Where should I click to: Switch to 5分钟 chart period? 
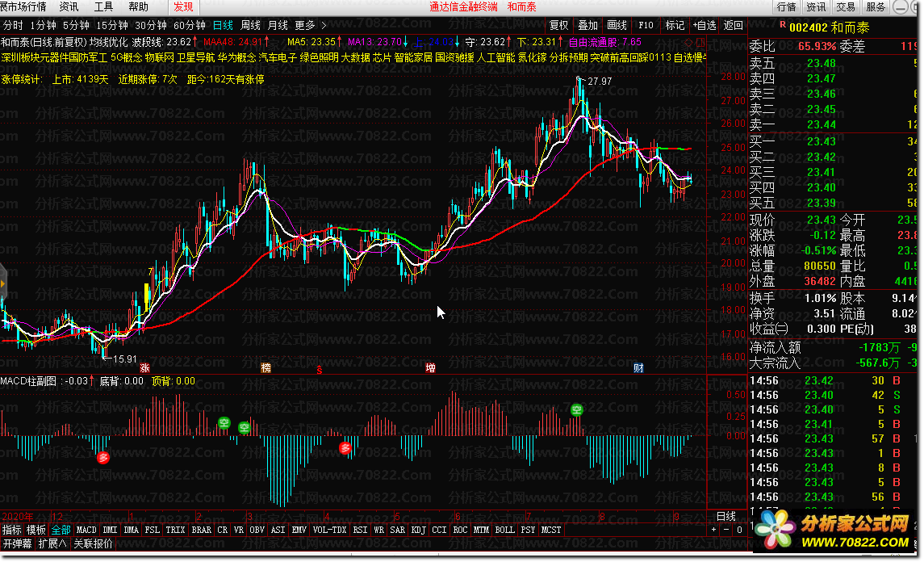click(76, 25)
